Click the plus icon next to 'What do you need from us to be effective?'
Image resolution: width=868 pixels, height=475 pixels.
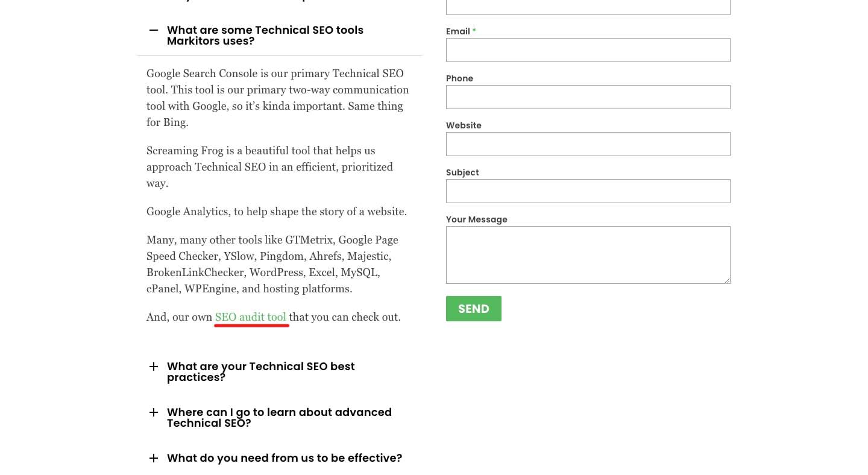click(154, 458)
